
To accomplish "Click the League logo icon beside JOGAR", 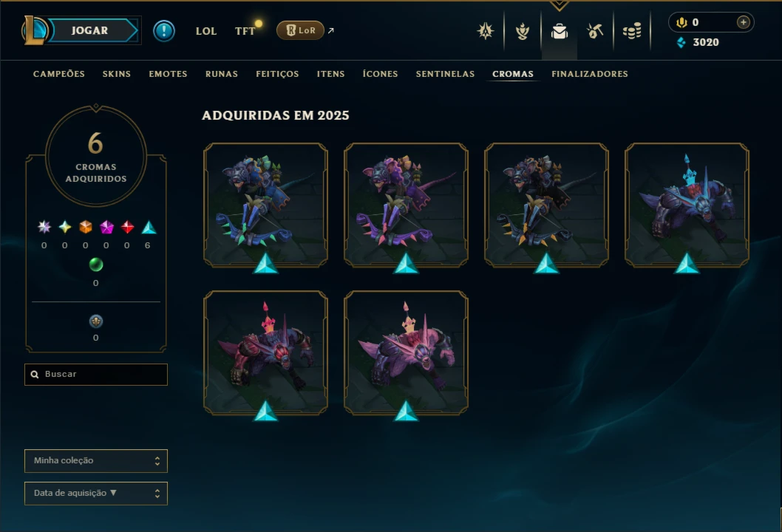I will [x=34, y=30].
